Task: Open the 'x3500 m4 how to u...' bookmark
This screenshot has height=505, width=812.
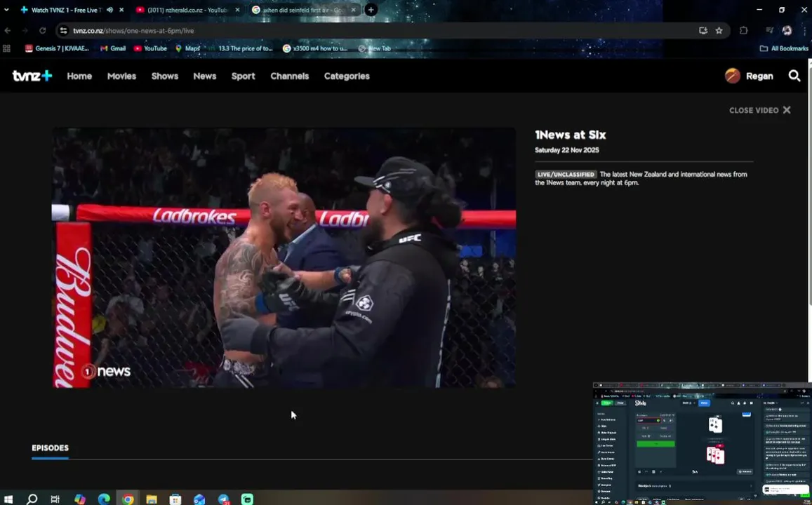Action: pyautogui.click(x=315, y=48)
